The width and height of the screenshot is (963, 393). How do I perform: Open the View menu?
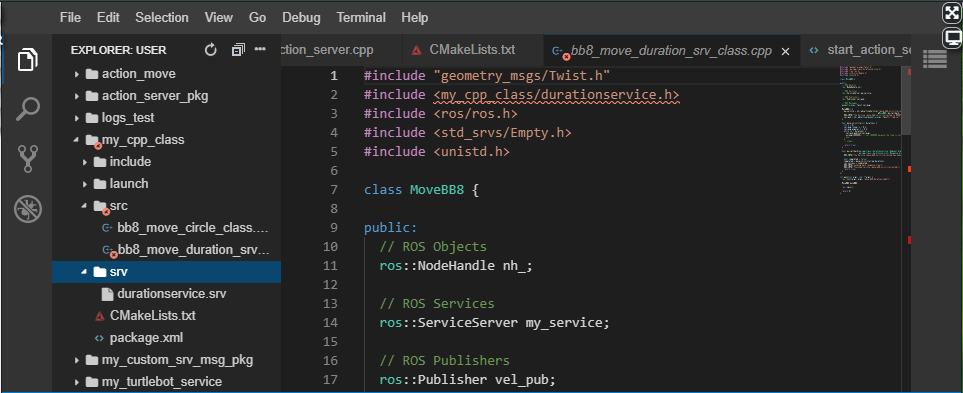coord(219,18)
